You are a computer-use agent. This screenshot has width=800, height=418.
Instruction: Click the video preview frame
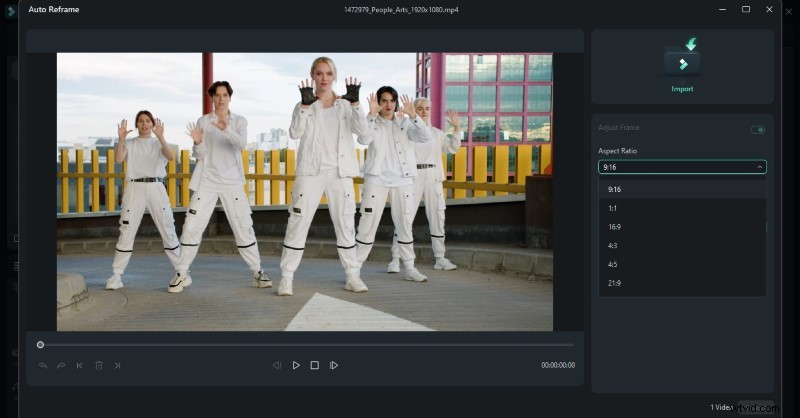pos(305,192)
